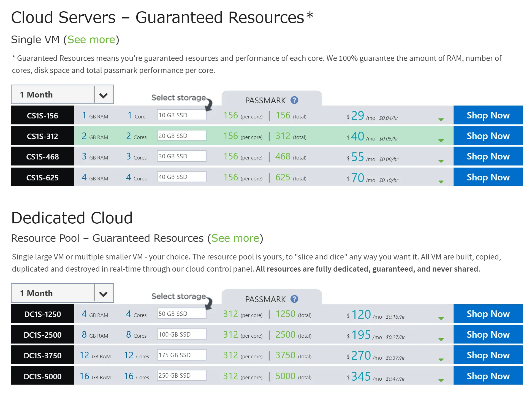Open the Single VM See more link
The height and width of the screenshot is (398, 532).
pos(91,40)
